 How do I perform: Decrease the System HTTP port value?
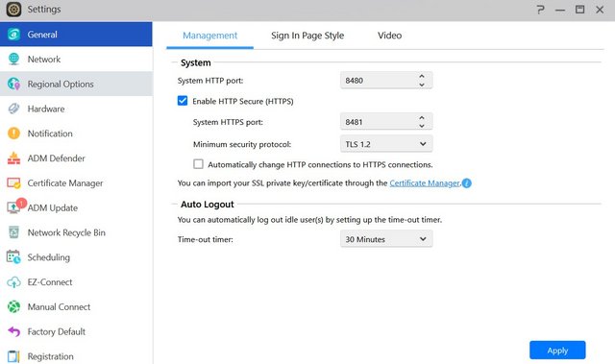pos(422,85)
